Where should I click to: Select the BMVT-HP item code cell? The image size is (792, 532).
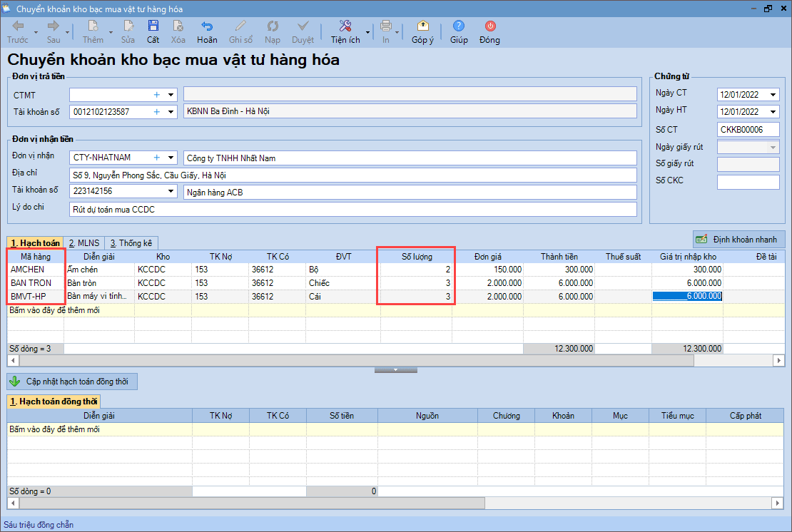click(x=36, y=296)
